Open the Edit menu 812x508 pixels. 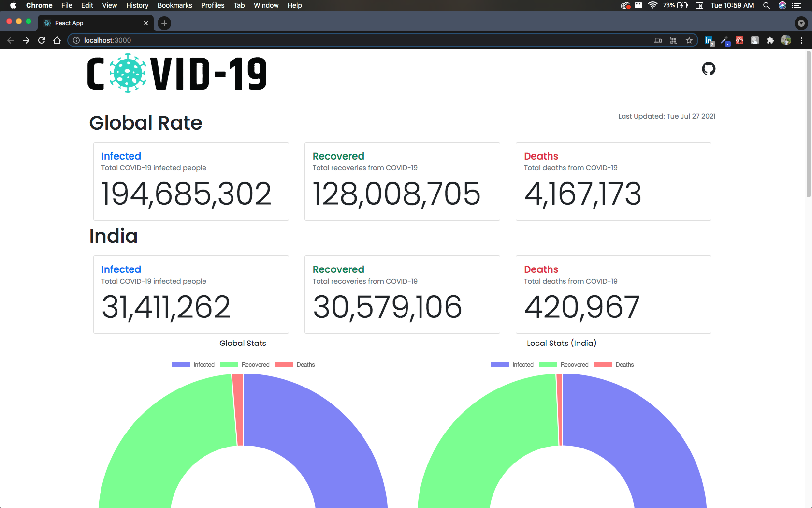87,5
